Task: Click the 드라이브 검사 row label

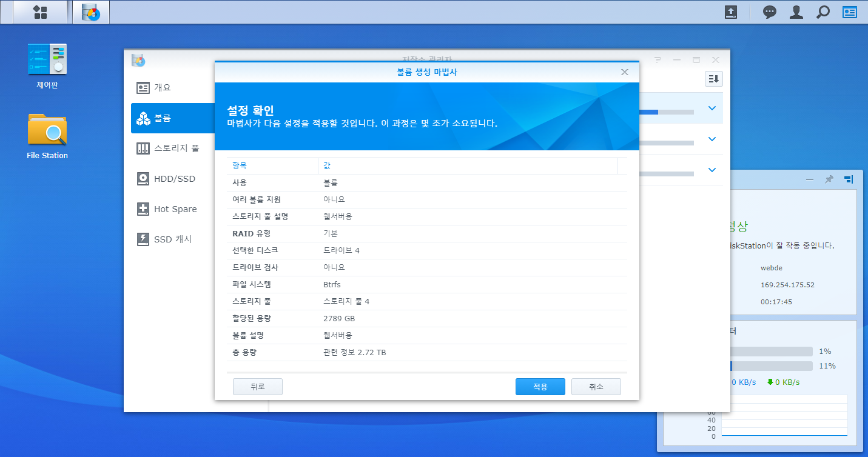Action: [x=255, y=267]
